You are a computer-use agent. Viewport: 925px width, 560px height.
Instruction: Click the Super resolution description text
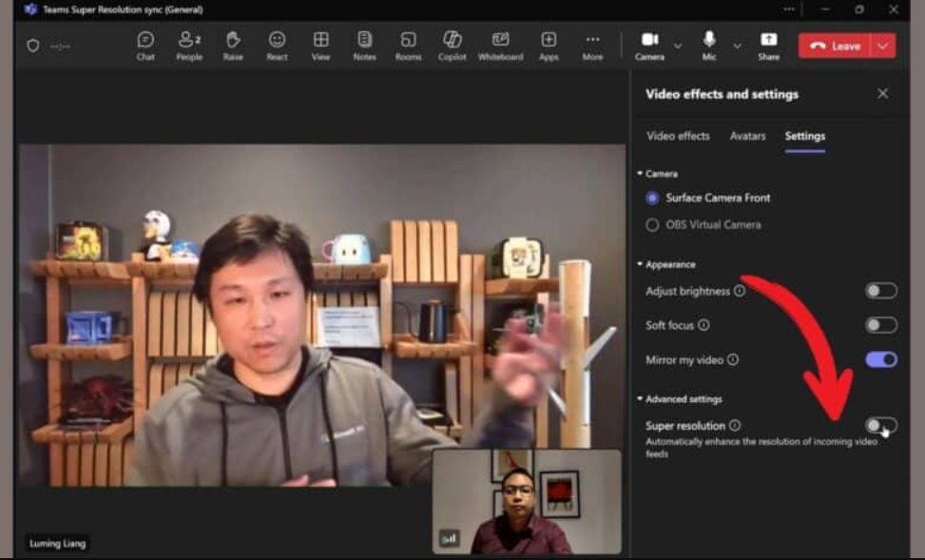pos(761,447)
